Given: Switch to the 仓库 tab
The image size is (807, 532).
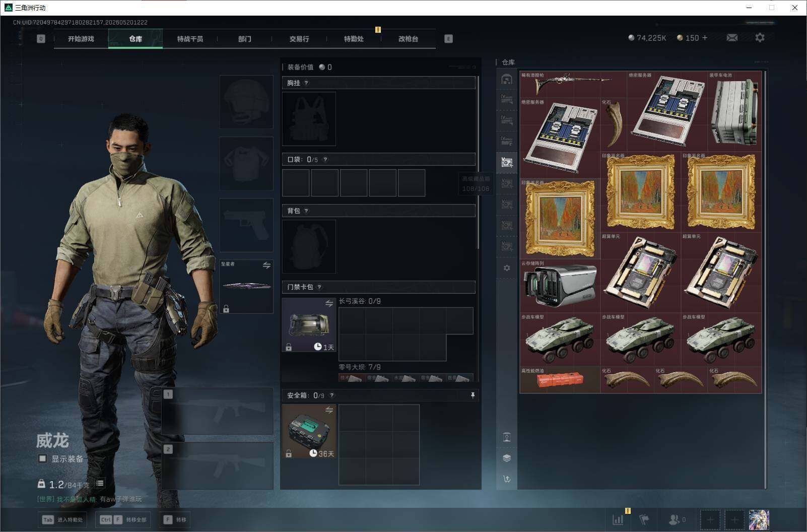Looking at the screenshot, I should [136, 39].
